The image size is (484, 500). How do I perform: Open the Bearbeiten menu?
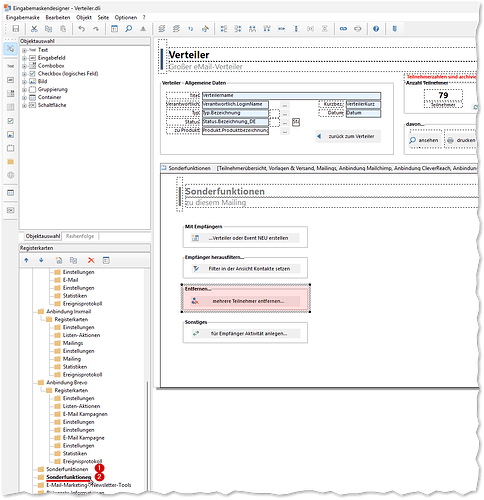point(58,17)
